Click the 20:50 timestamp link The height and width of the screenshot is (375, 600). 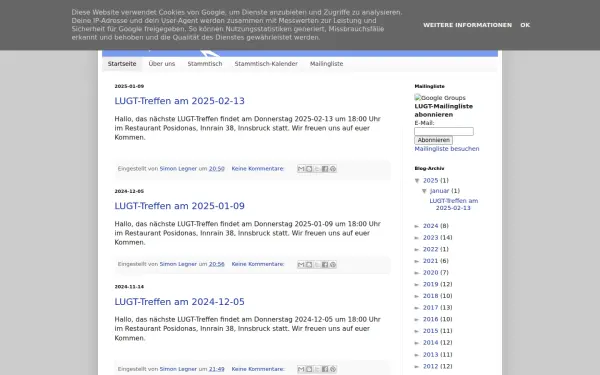(217, 169)
